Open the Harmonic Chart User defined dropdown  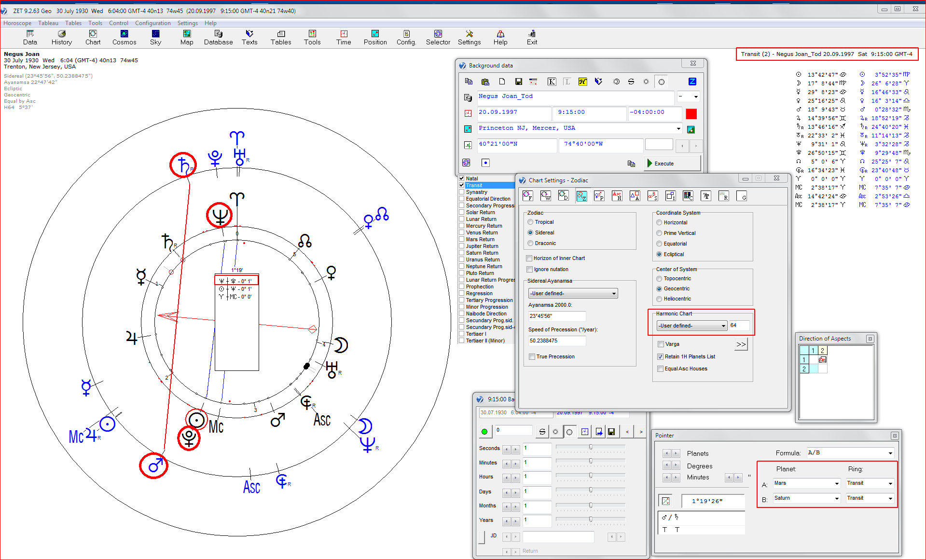pyautogui.click(x=692, y=326)
